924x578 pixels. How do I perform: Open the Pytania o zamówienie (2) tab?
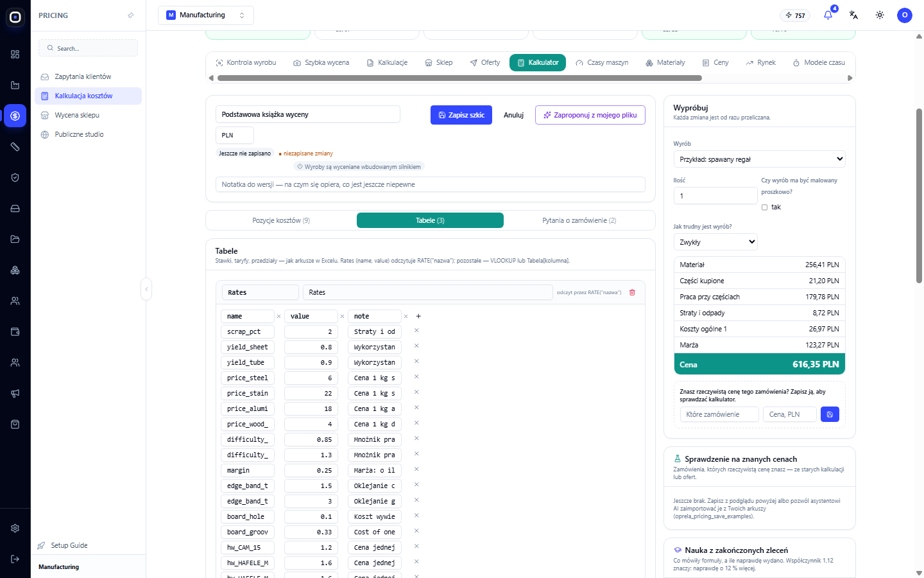(579, 220)
